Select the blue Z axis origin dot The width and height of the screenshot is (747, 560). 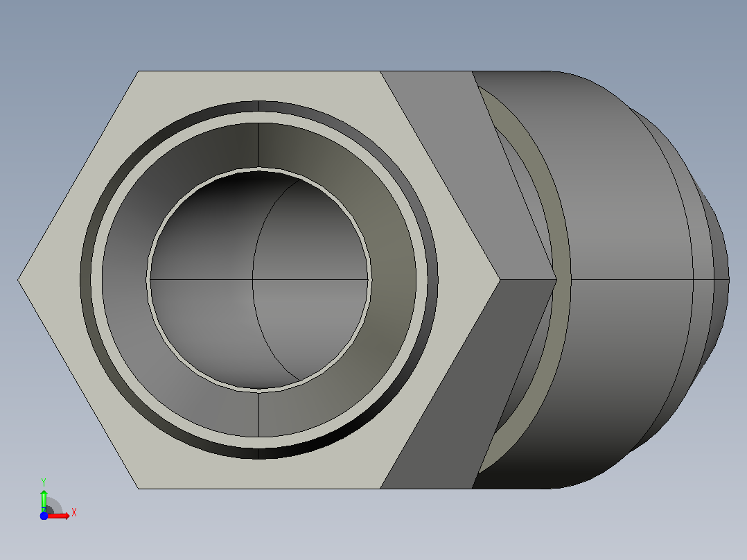pos(44,516)
